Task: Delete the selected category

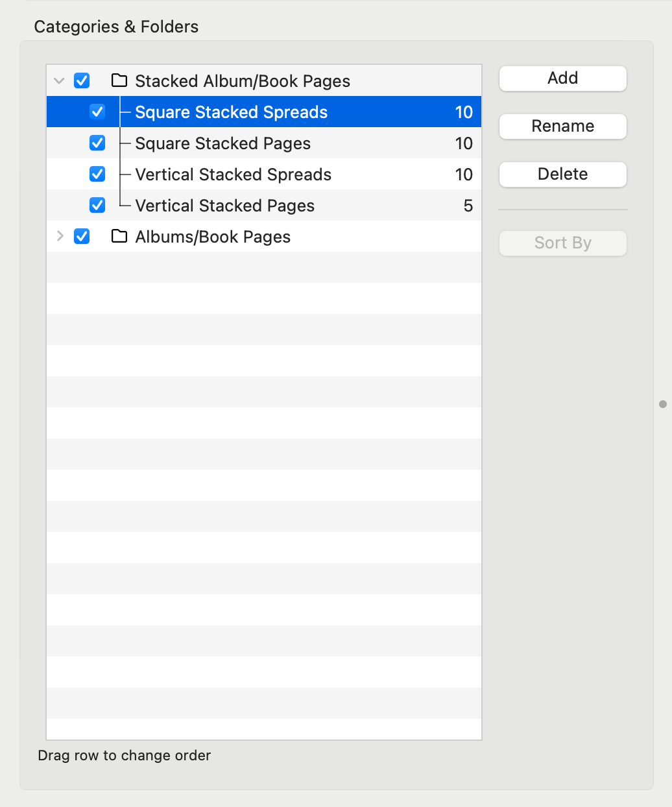Action: (562, 175)
